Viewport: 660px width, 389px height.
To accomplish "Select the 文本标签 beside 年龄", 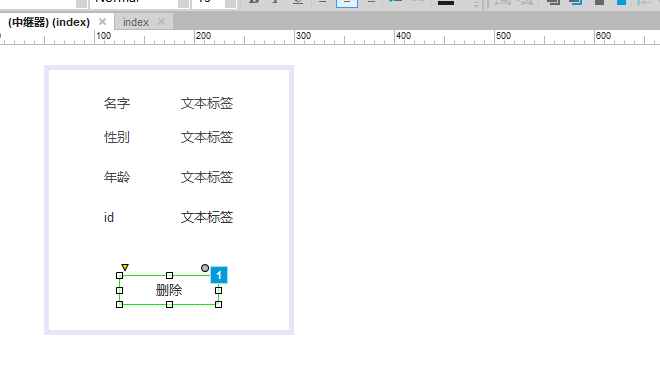I will (x=207, y=177).
